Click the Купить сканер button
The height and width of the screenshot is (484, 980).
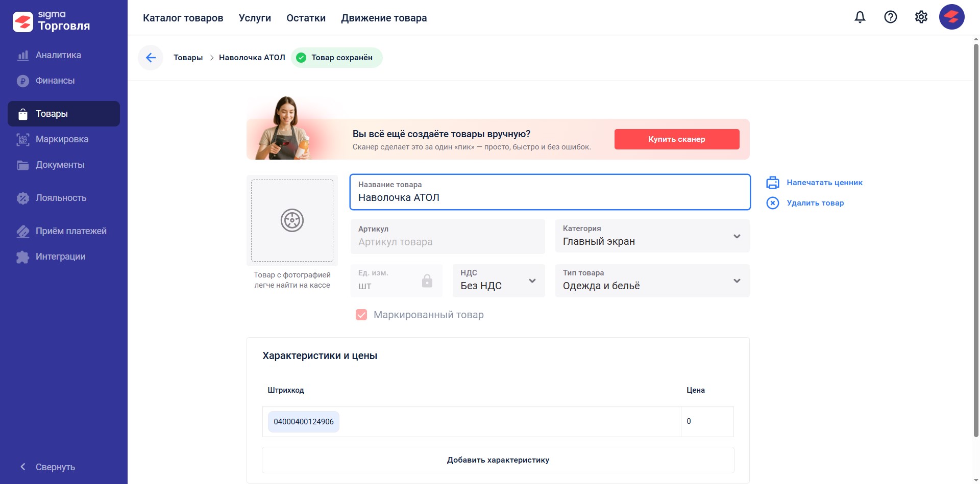click(x=677, y=139)
